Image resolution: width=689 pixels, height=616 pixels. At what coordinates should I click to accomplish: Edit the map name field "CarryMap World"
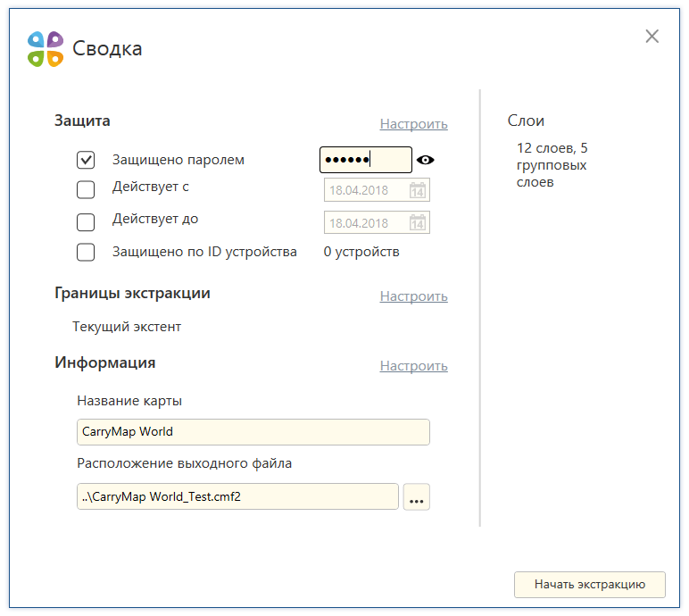point(253,432)
